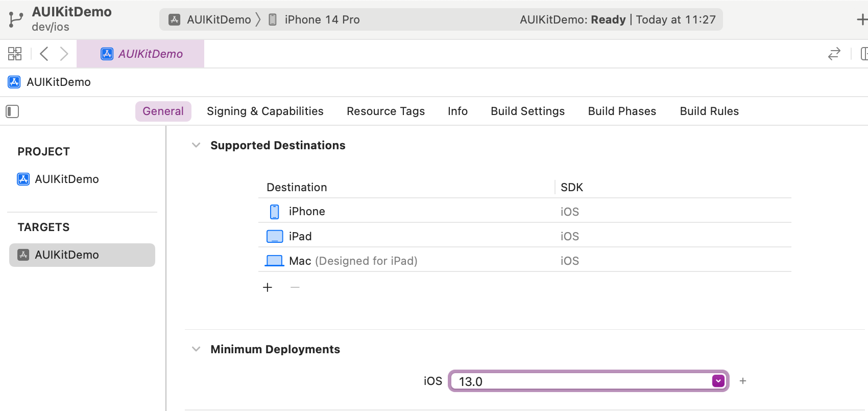The height and width of the screenshot is (411, 868).
Task: Select the AUIKitDemo editor tab
Action: [x=140, y=54]
